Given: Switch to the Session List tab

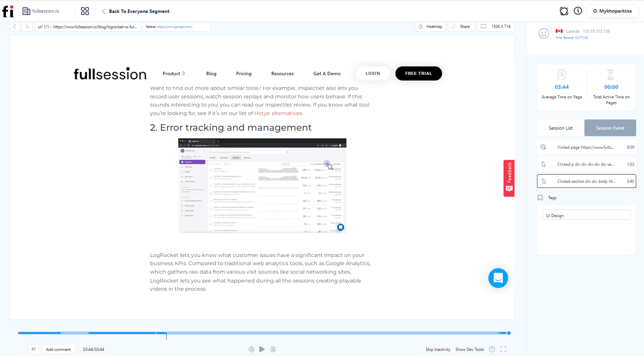Looking at the screenshot, I should [561, 128].
